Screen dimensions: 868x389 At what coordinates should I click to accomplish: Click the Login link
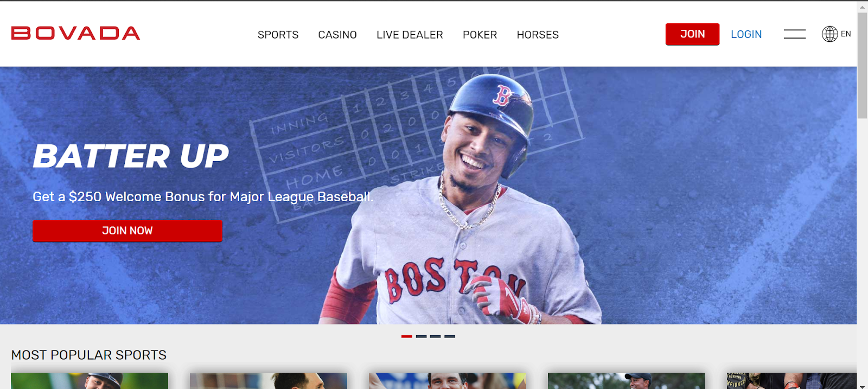[x=746, y=34]
